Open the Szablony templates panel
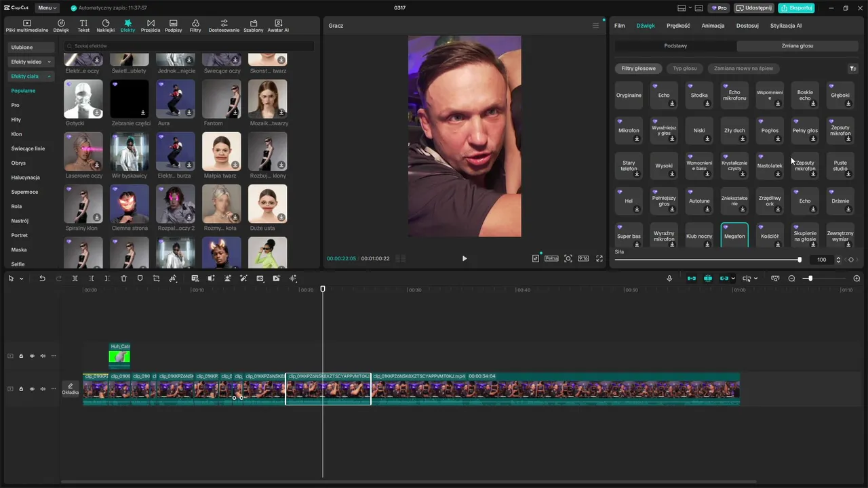This screenshot has height=488, width=868. click(x=254, y=26)
